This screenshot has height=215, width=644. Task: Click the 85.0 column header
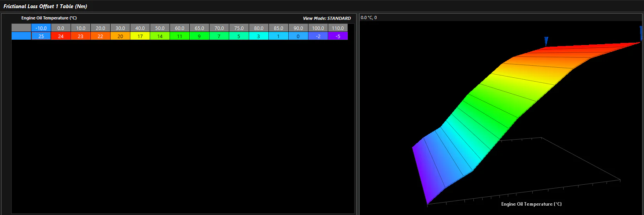(279, 28)
